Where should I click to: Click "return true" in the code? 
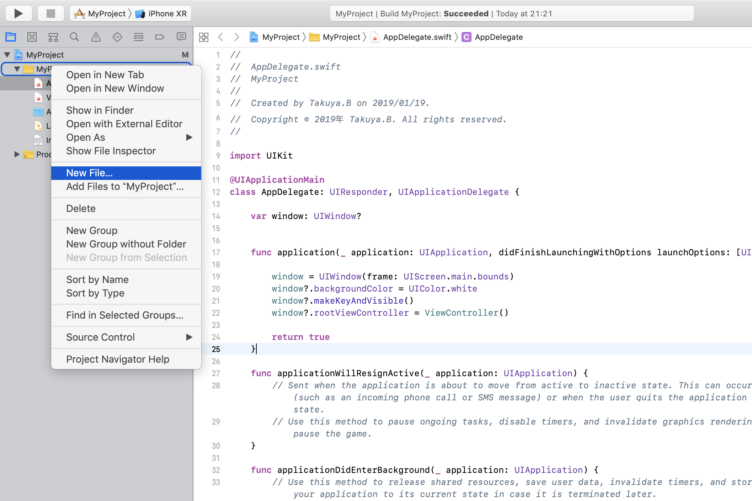pos(300,337)
